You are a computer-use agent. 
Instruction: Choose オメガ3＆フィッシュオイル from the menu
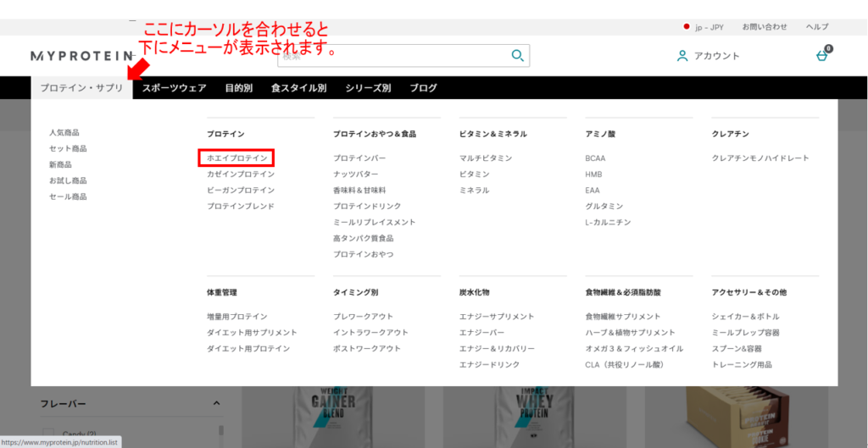pyautogui.click(x=634, y=349)
